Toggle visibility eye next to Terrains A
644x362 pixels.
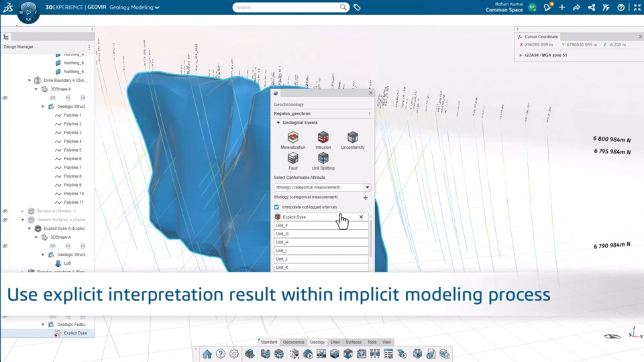pos(5,211)
